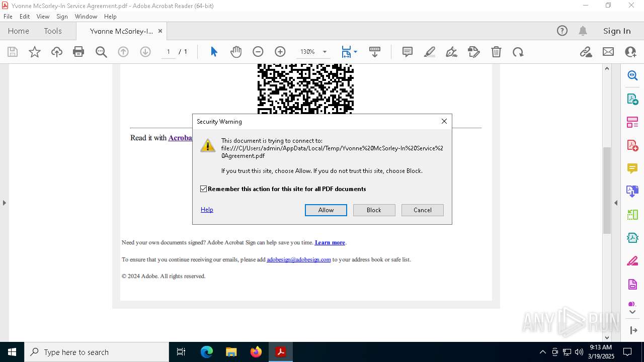This screenshot has width=644, height=362.
Task: Go to next page arrow
Action: pyautogui.click(x=145, y=52)
